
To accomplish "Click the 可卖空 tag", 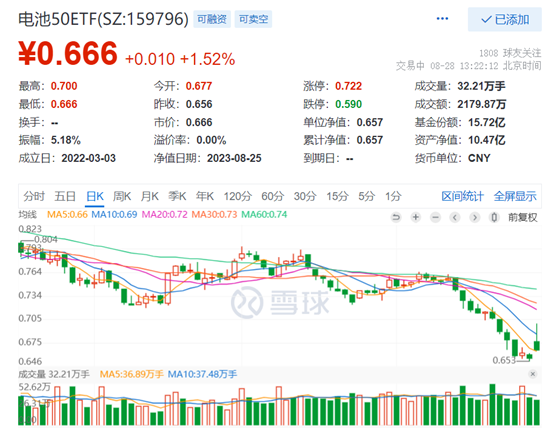I will pos(253,19).
